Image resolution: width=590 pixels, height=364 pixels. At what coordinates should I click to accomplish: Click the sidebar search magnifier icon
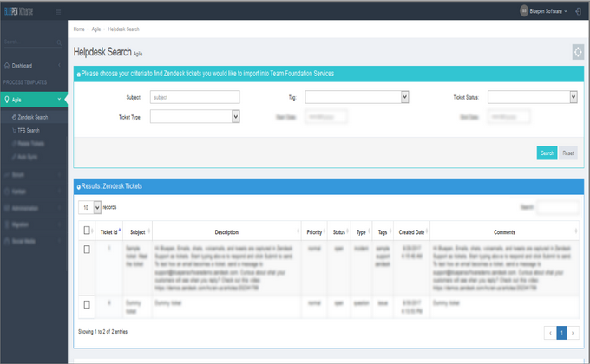pyautogui.click(x=59, y=42)
